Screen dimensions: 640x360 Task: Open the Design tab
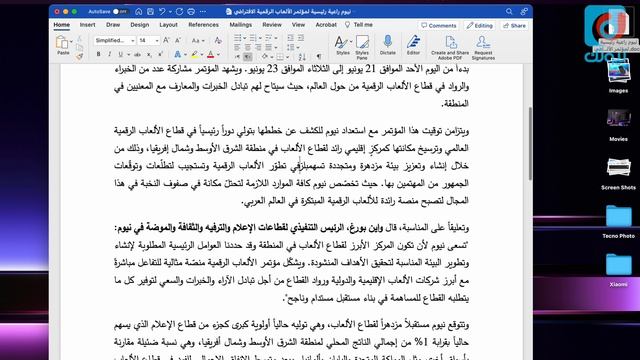(x=140, y=25)
